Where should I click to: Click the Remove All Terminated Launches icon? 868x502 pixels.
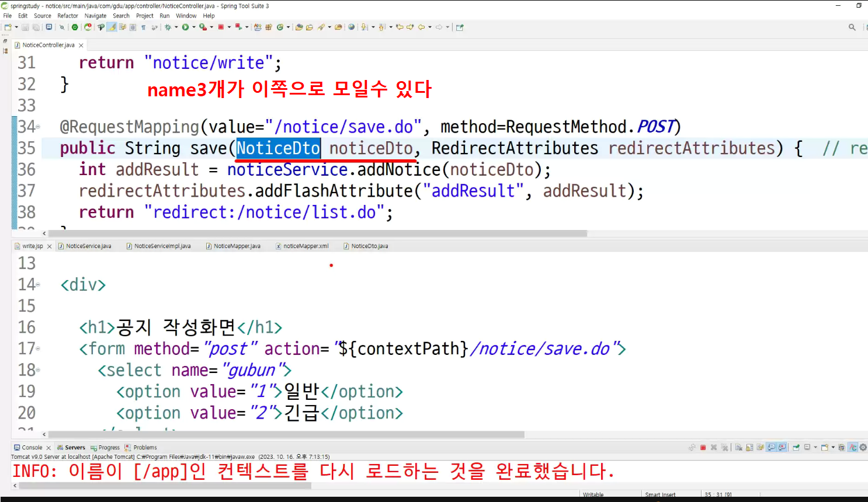coord(724,448)
